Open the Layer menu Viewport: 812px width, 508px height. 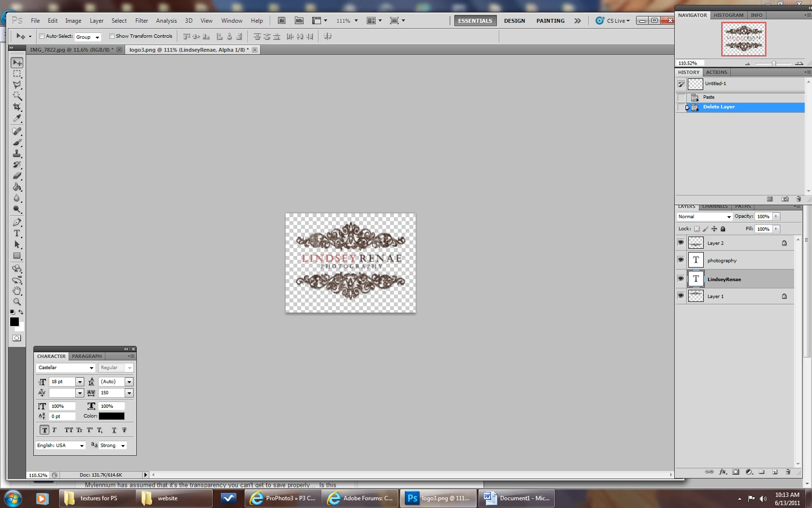97,21
